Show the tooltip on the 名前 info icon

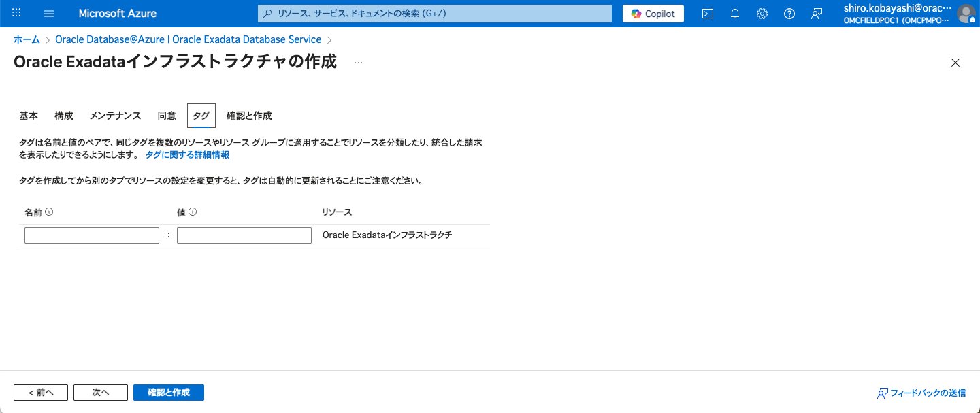(x=47, y=211)
